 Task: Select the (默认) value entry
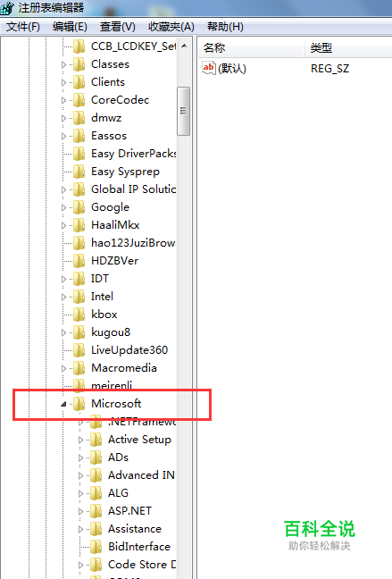[232, 68]
